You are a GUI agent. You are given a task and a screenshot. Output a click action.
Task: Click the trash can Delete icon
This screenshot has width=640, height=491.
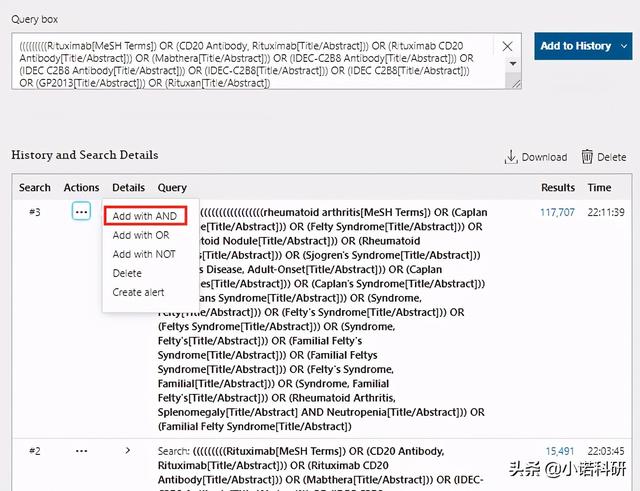[x=587, y=157]
